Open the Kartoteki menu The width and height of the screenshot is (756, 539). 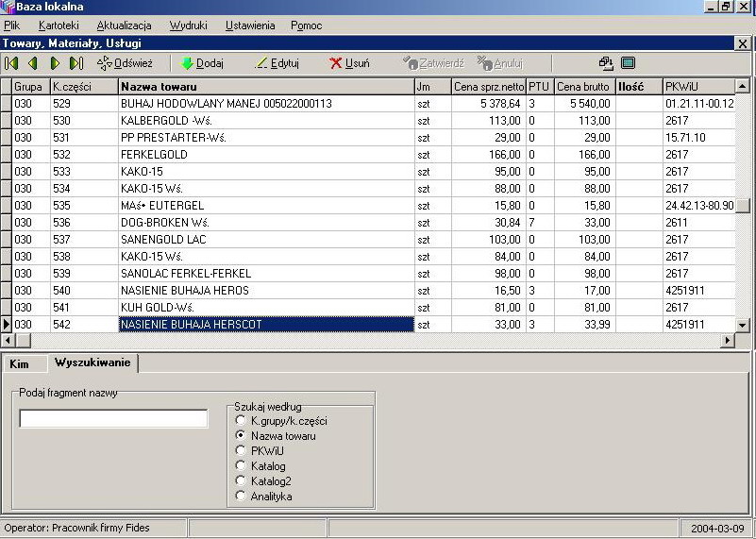click(x=59, y=25)
